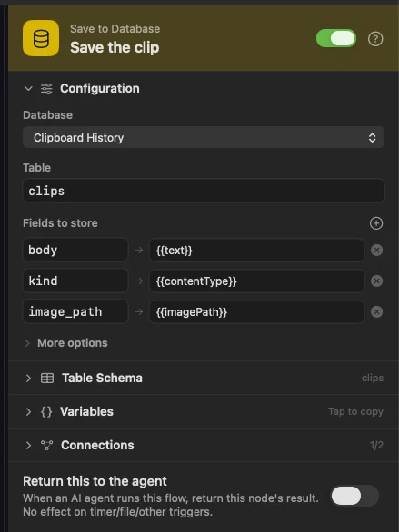Click the 1/2 connections count
The height and width of the screenshot is (532, 399).
point(376,445)
